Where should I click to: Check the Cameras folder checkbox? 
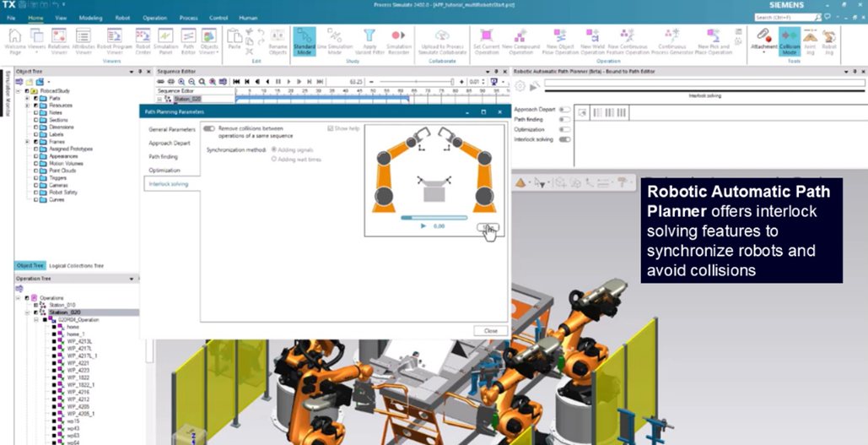coord(36,185)
